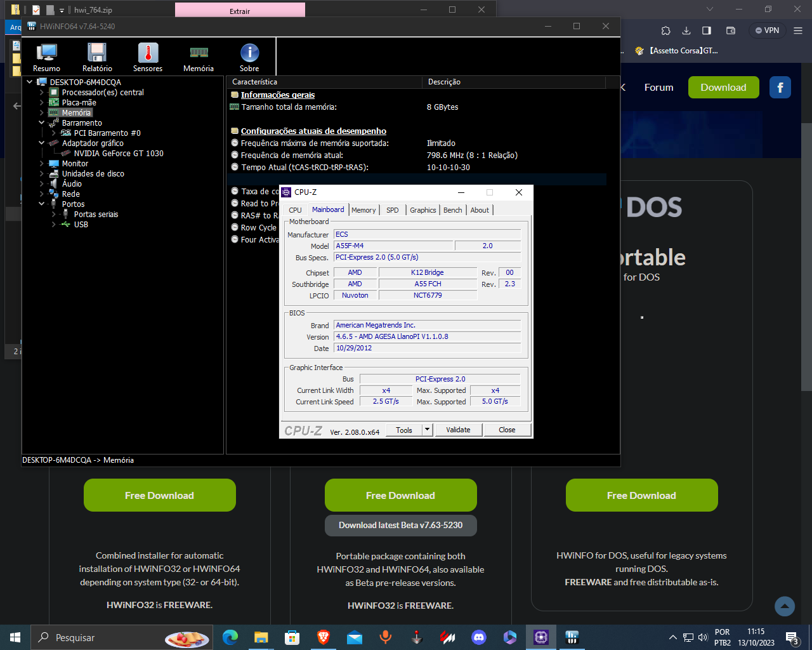Open Relatório in HWiNFO64 toolbar
This screenshot has height=650, width=812.
(x=97, y=57)
